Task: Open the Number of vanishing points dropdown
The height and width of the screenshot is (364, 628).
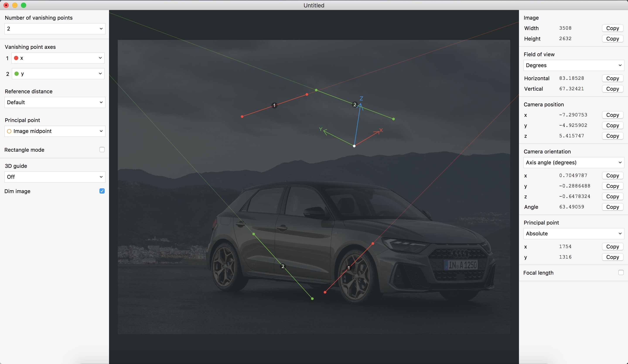Action: coord(55,29)
